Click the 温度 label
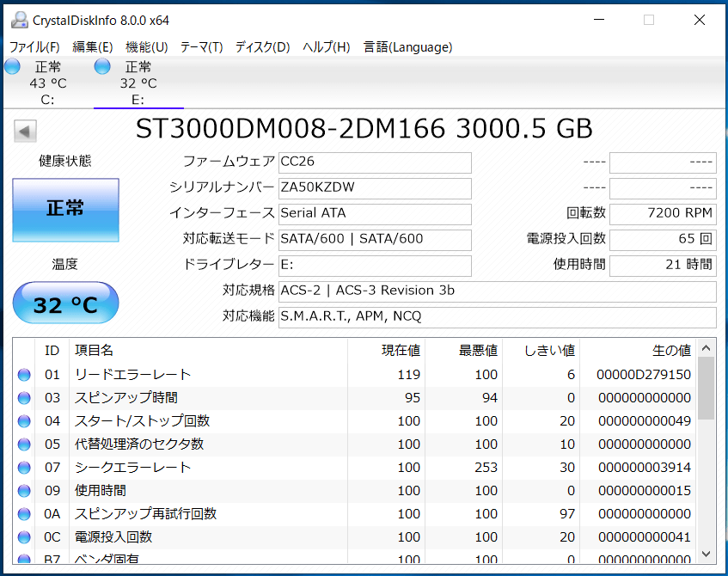This screenshot has width=728, height=576. pos(65,265)
